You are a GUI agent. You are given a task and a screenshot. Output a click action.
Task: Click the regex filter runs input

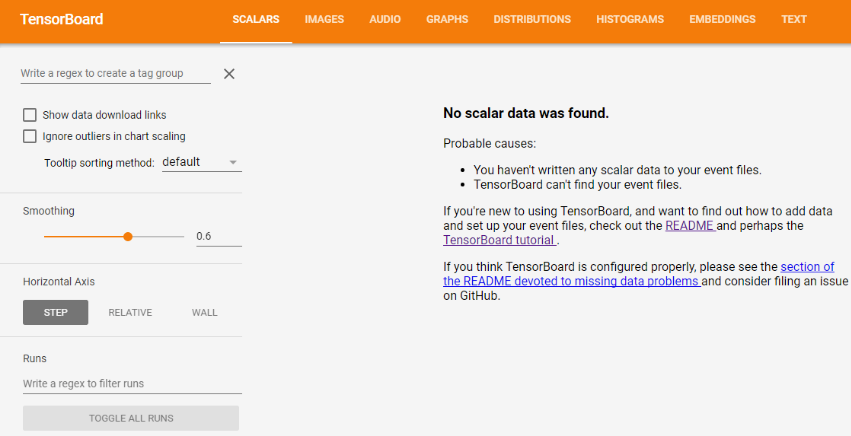[x=132, y=383]
